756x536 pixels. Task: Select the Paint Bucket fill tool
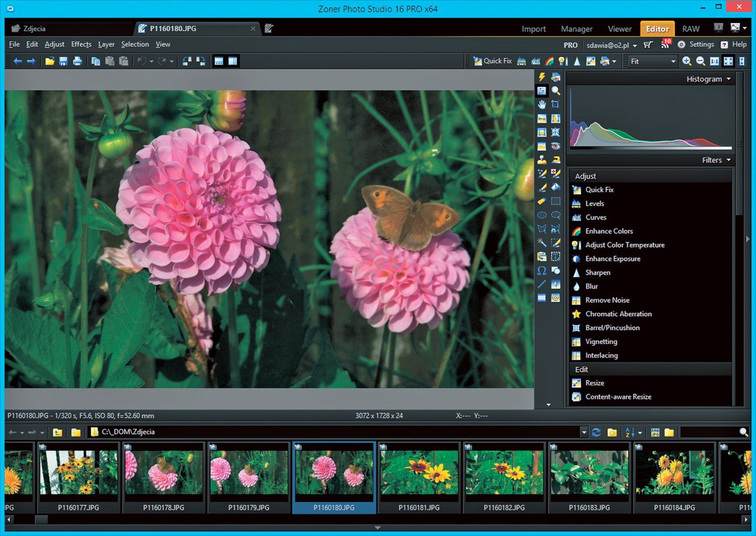point(555,187)
